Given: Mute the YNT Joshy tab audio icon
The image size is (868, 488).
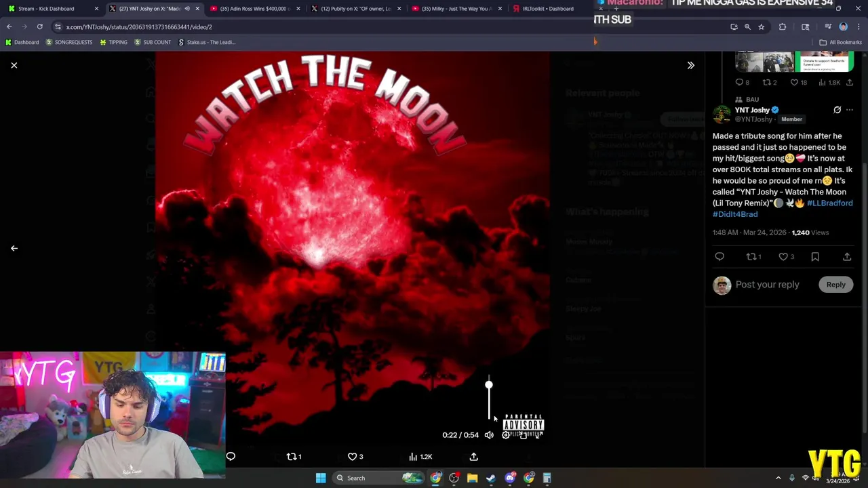Looking at the screenshot, I should coord(187,9).
